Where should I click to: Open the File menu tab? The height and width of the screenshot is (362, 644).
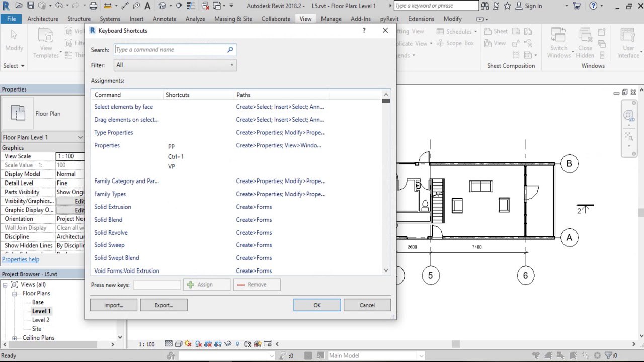pos(11,19)
